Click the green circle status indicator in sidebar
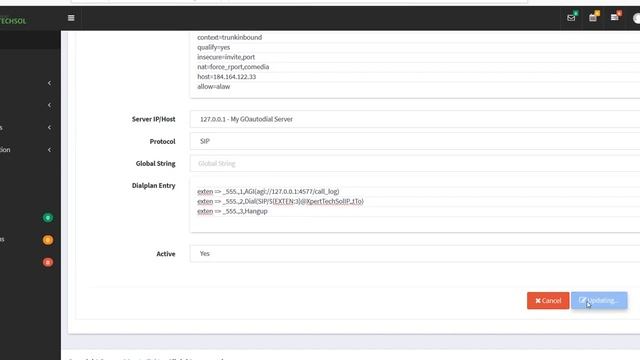This screenshot has height=360, width=640. tap(48, 218)
